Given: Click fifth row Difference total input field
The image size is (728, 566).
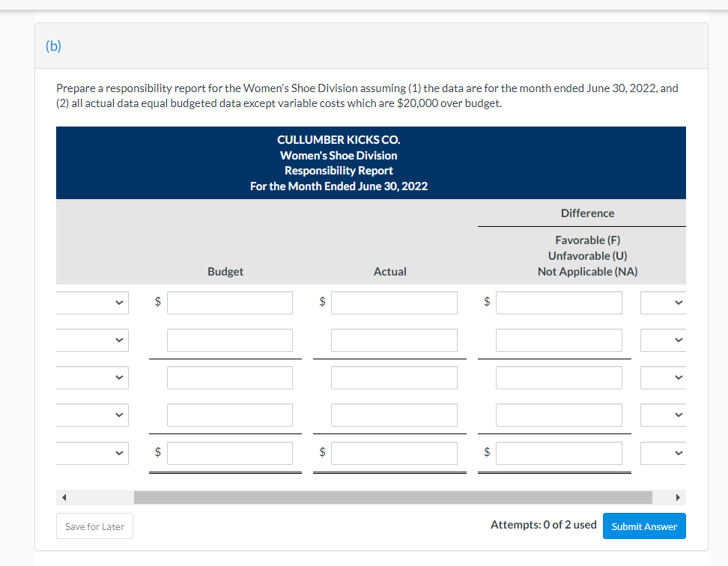Looking at the screenshot, I should 559,453.
